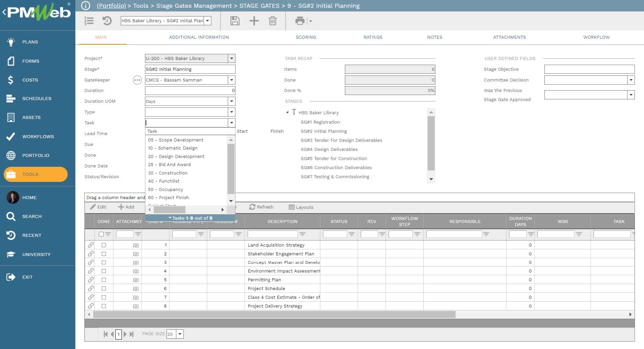Viewport: 644px width, 349px height.
Task: Click the GateKeeper ellipsis lookup icon
Action: [x=137, y=80]
